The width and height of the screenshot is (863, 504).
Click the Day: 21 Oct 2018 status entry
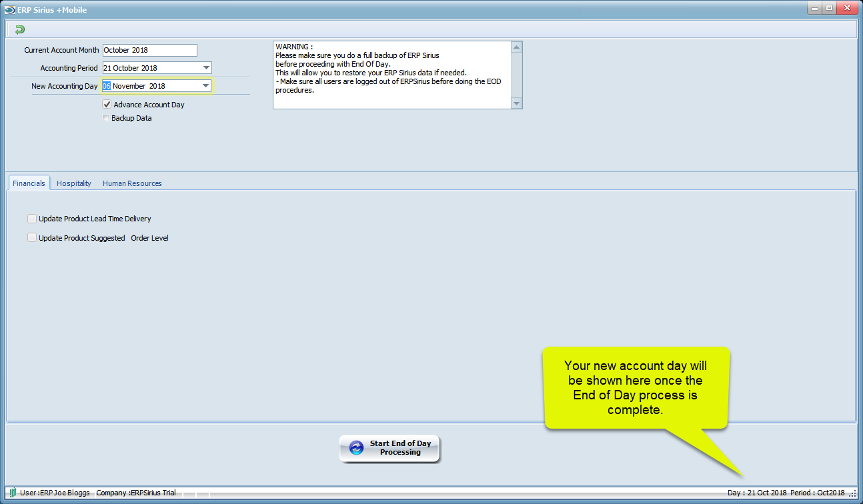click(x=757, y=493)
